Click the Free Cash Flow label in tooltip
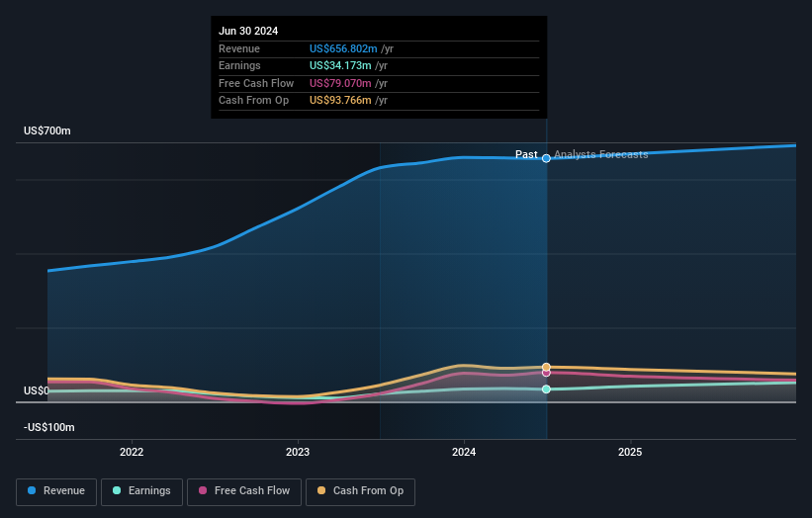 coord(256,83)
